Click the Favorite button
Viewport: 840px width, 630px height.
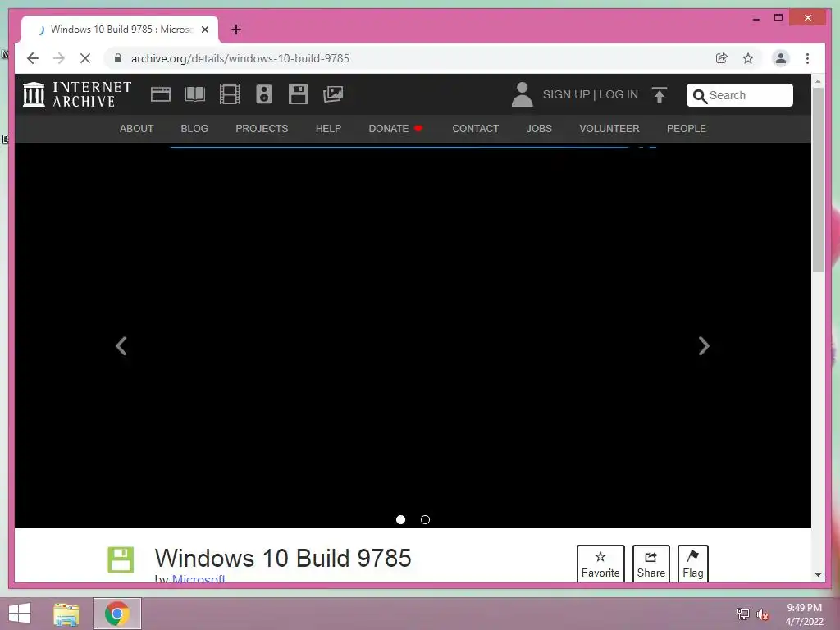(600, 564)
